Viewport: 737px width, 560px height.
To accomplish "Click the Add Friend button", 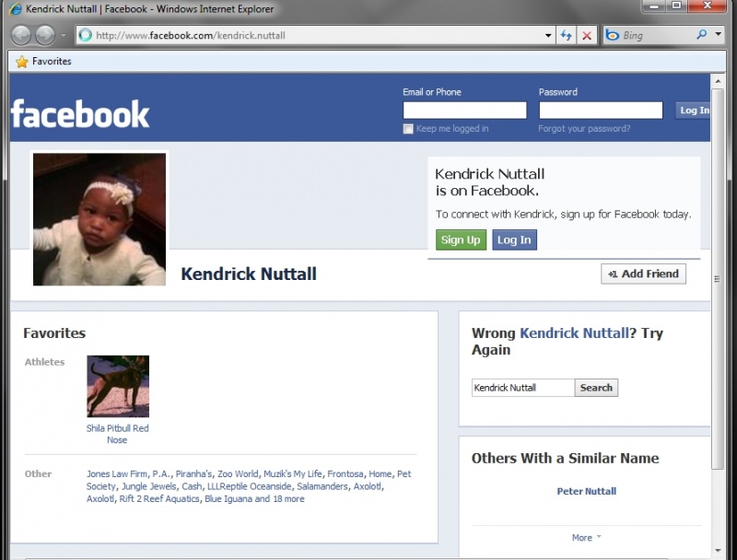I will click(643, 274).
